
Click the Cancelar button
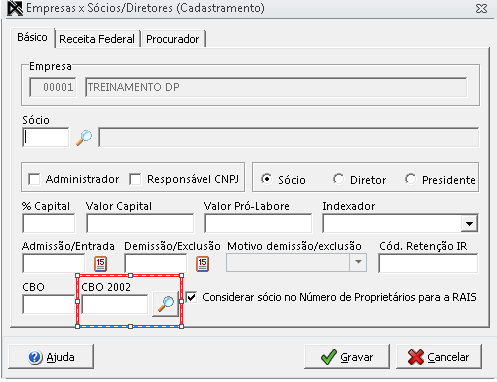[439, 357]
